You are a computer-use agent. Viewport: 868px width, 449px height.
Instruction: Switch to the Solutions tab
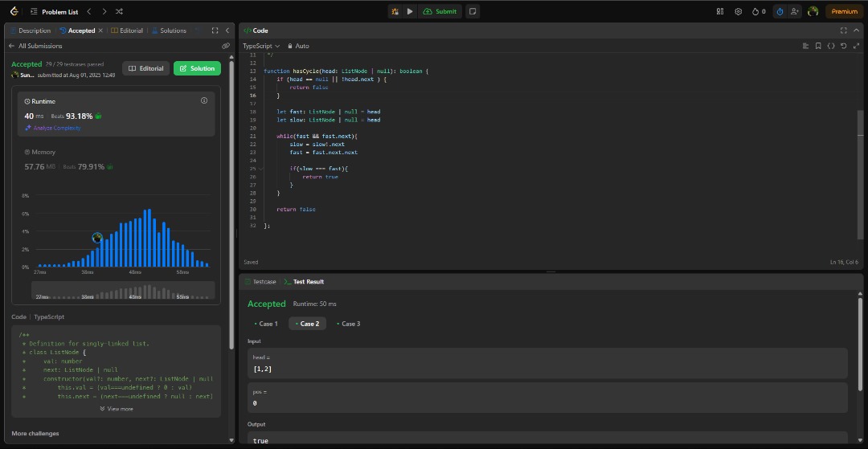pos(169,31)
